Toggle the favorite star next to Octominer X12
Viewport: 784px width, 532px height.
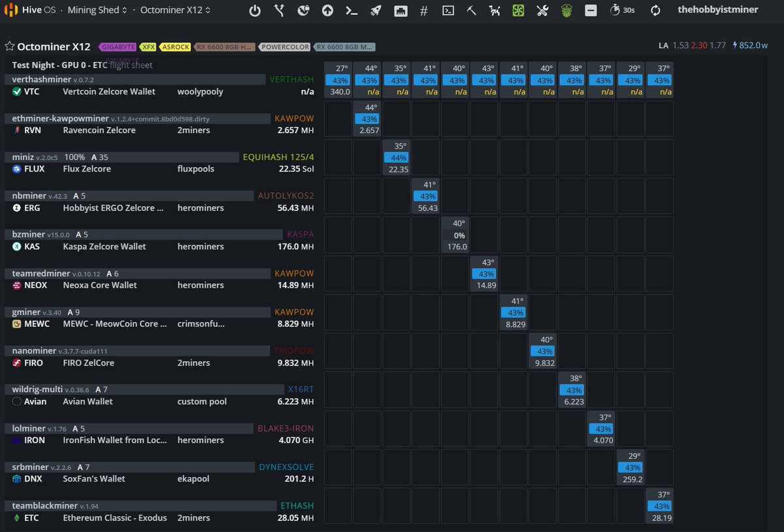[x=10, y=46]
